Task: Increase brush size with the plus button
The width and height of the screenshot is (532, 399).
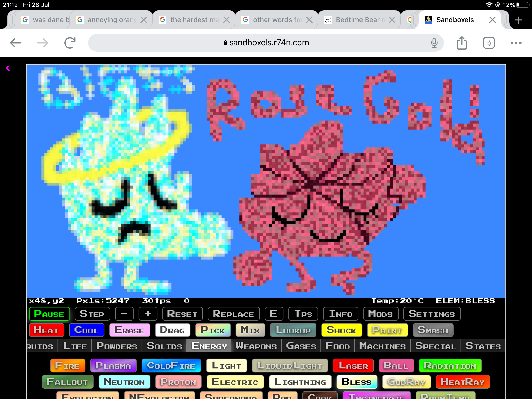Action: (148, 314)
